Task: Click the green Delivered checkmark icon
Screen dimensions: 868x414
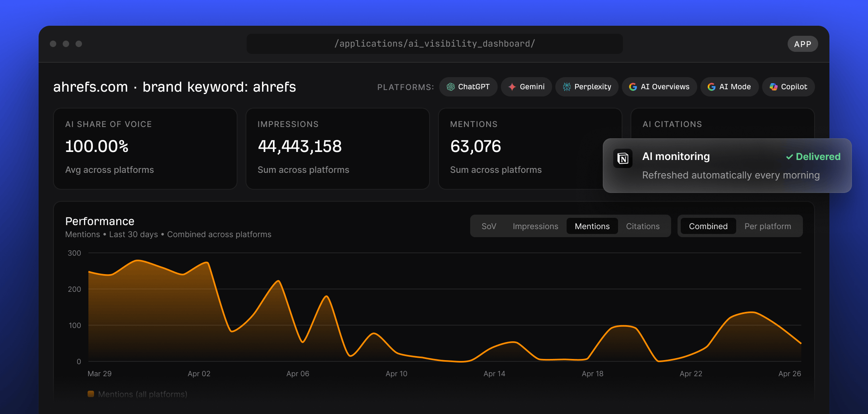Action: 789,157
